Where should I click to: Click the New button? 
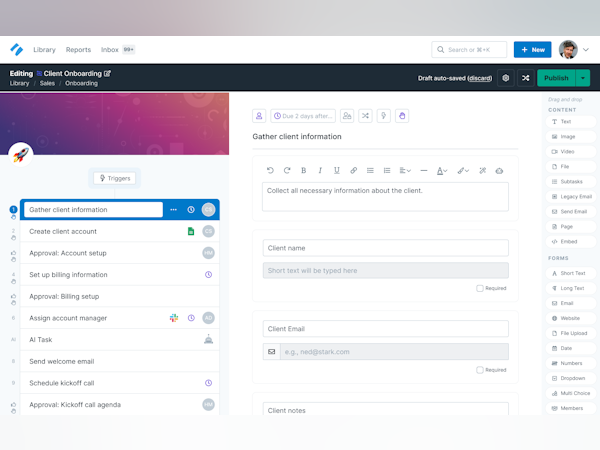coord(533,49)
